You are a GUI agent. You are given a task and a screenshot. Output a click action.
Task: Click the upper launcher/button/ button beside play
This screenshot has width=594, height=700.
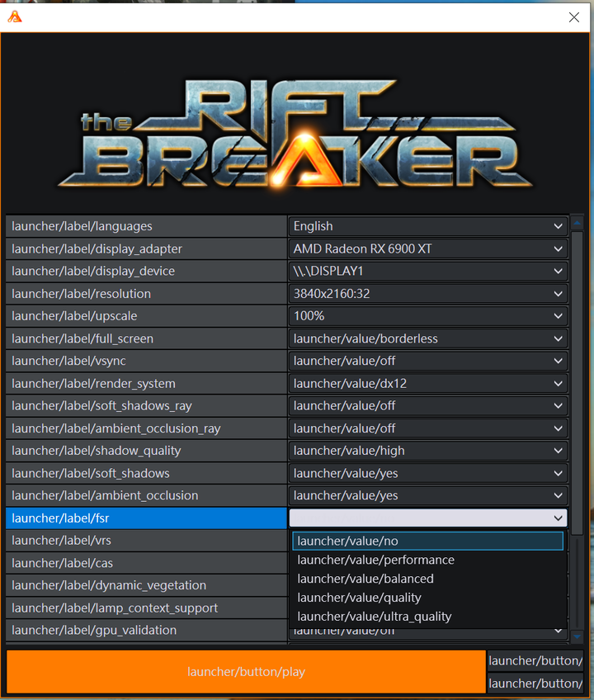[x=535, y=660]
